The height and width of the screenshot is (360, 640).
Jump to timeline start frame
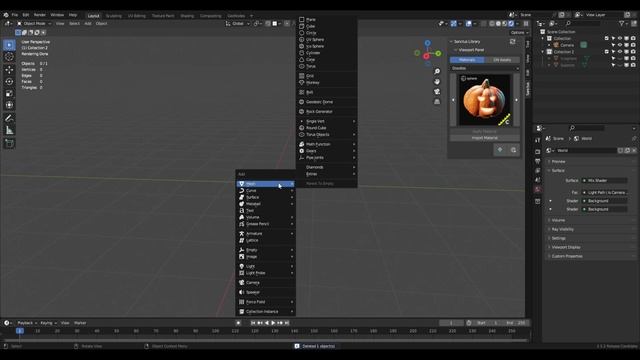click(x=253, y=323)
